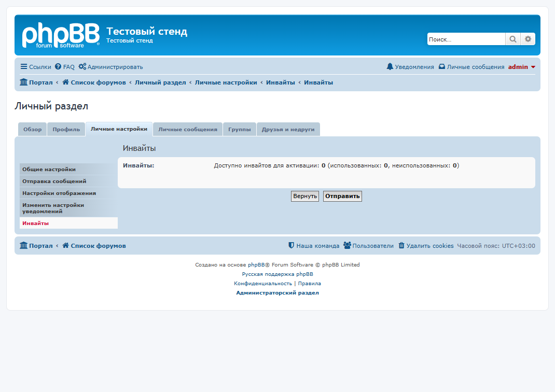The image size is (555, 392).
Task: Switch to the Обзор tab
Action: (33, 130)
